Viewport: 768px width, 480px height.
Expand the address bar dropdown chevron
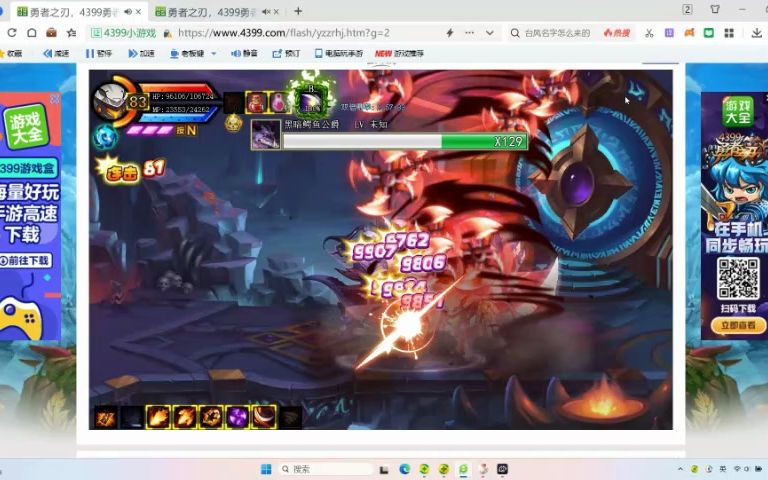(x=489, y=33)
